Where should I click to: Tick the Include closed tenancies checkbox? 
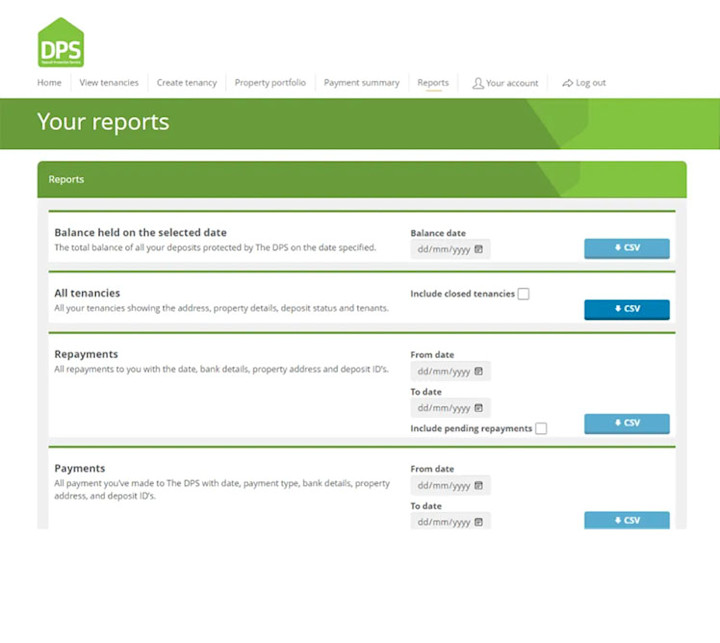[523, 294]
